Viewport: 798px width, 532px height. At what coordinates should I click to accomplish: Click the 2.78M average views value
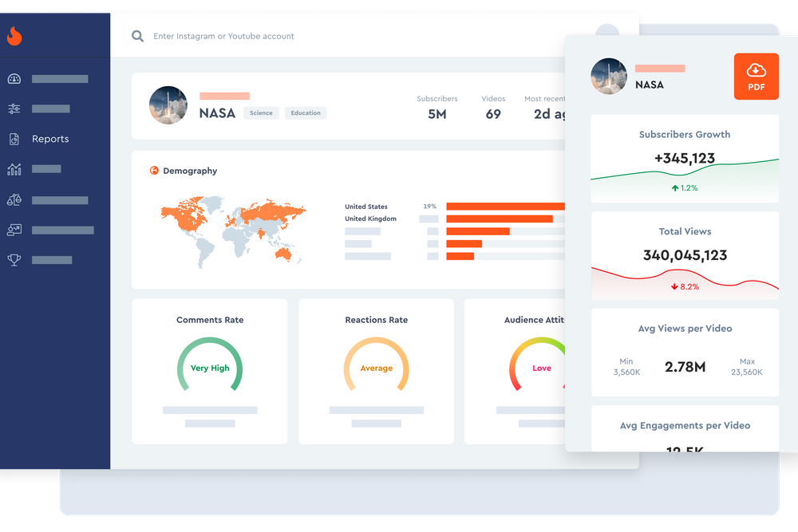tap(685, 367)
